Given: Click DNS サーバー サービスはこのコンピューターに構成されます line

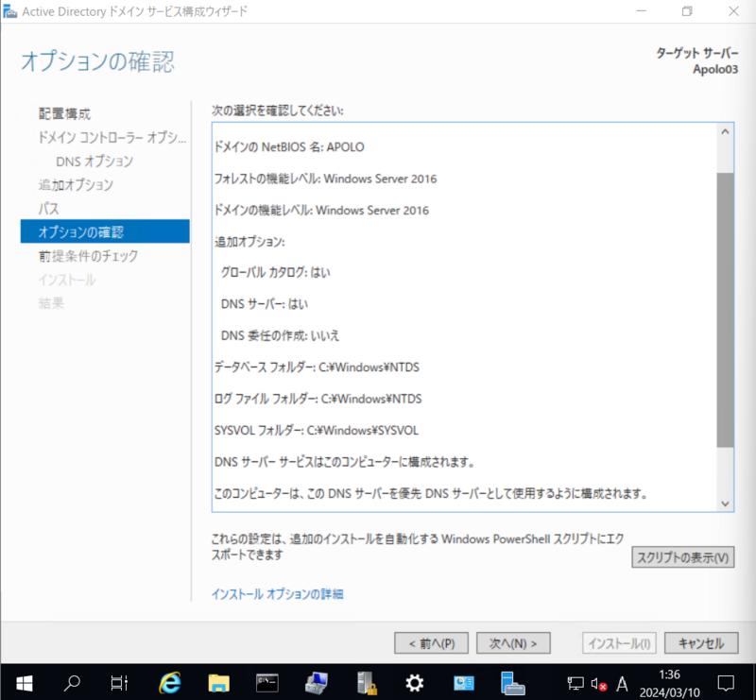Looking at the screenshot, I should [x=345, y=462].
